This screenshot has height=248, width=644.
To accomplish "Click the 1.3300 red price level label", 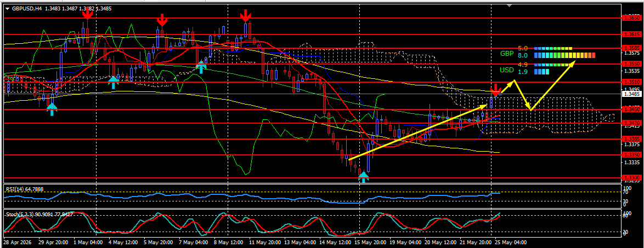I will (632, 178).
